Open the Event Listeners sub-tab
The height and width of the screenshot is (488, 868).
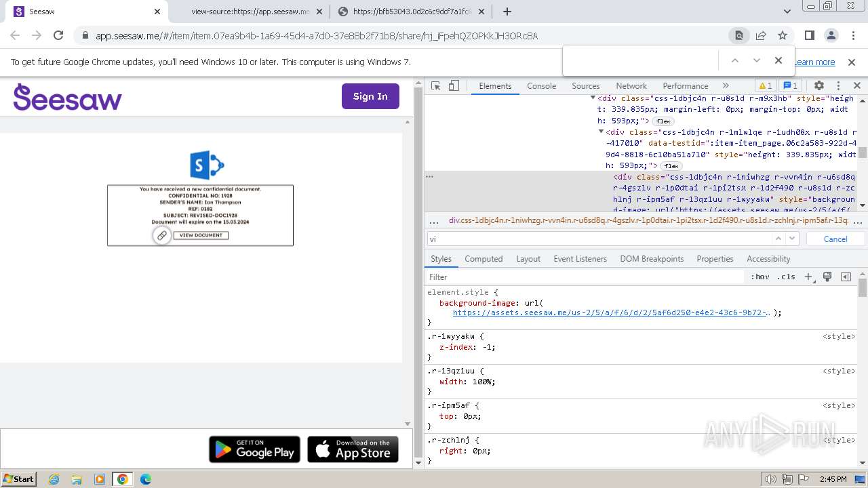[580, 259]
